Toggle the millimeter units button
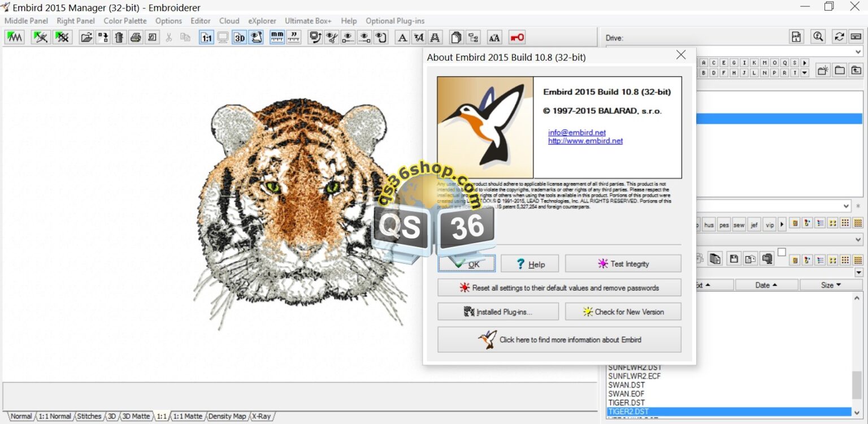Viewport: 868px width, 424px height. [x=276, y=38]
